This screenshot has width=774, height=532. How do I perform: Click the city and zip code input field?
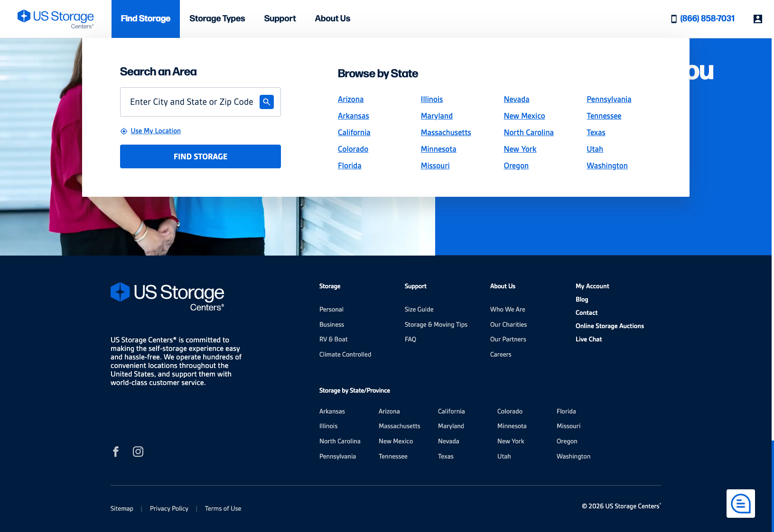(190, 101)
